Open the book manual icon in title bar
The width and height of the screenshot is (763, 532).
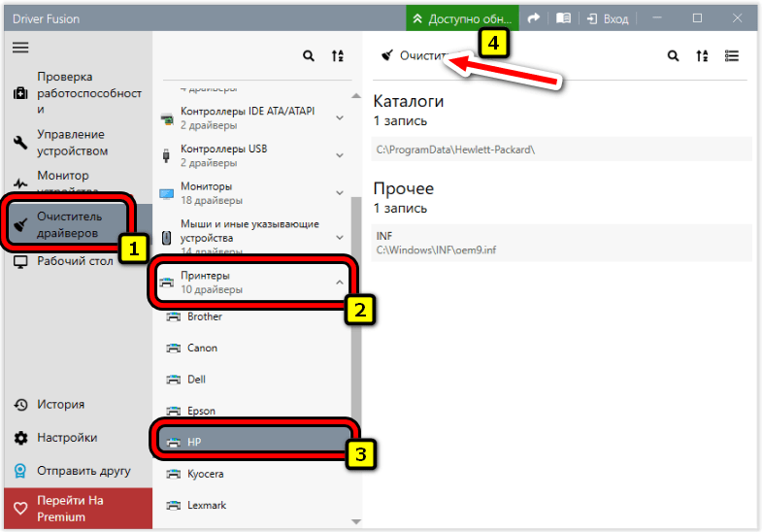[563, 18]
